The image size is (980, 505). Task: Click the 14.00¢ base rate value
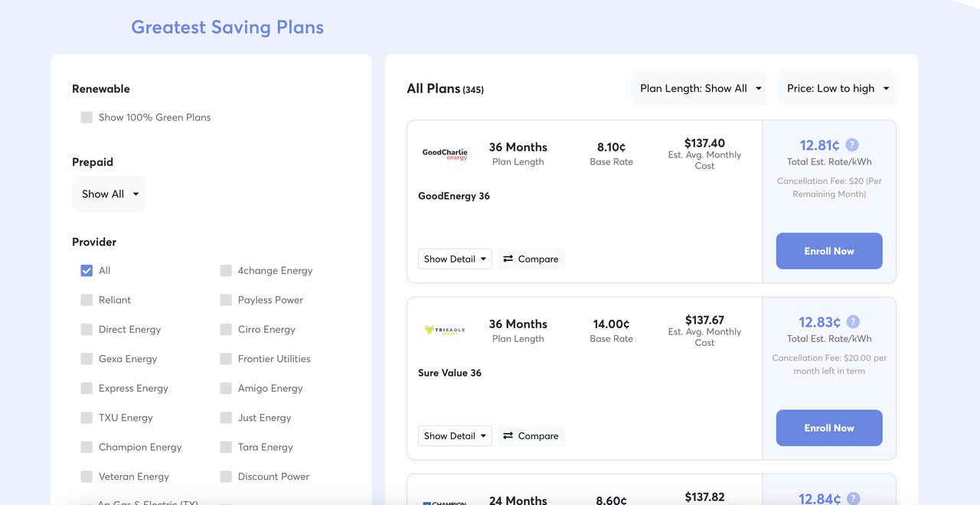coord(611,324)
